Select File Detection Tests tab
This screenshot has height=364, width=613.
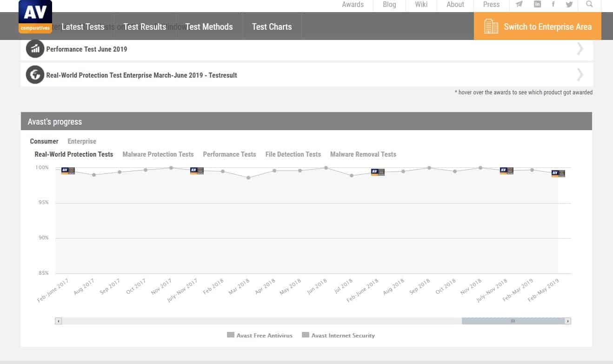point(293,154)
